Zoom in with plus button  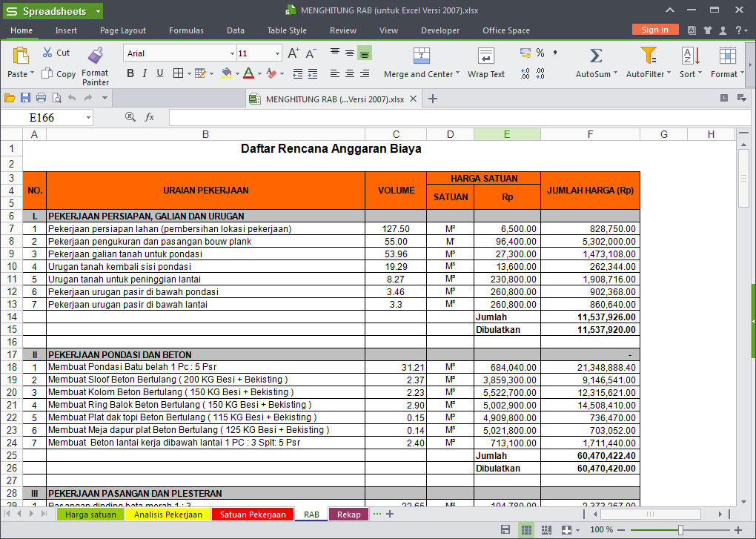pyautogui.click(x=737, y=530)
